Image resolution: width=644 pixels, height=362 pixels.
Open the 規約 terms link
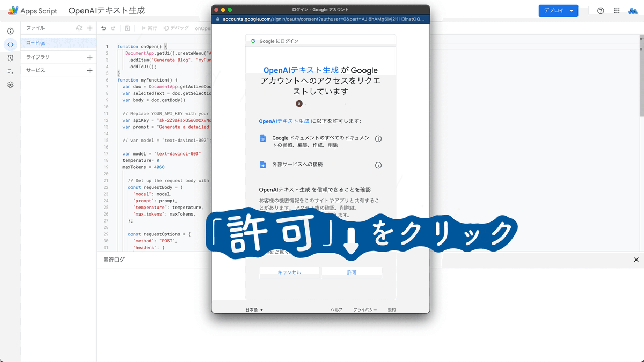(392, 310)
